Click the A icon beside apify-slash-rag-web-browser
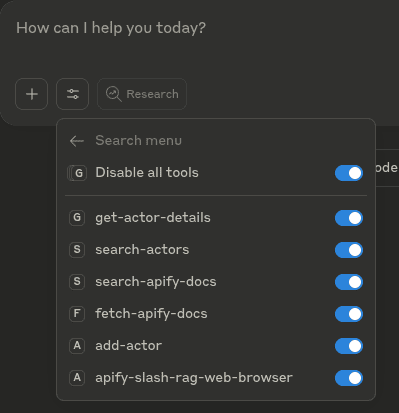This screenshot has width=399, height=413. pos(77,378)
